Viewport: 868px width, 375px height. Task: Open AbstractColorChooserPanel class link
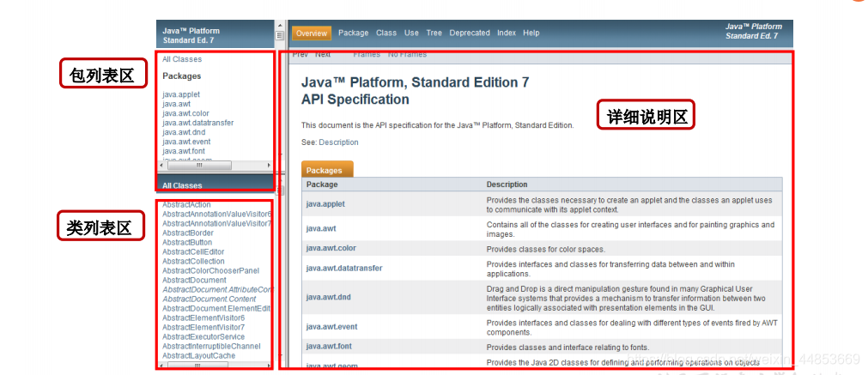tap(210, 270)
